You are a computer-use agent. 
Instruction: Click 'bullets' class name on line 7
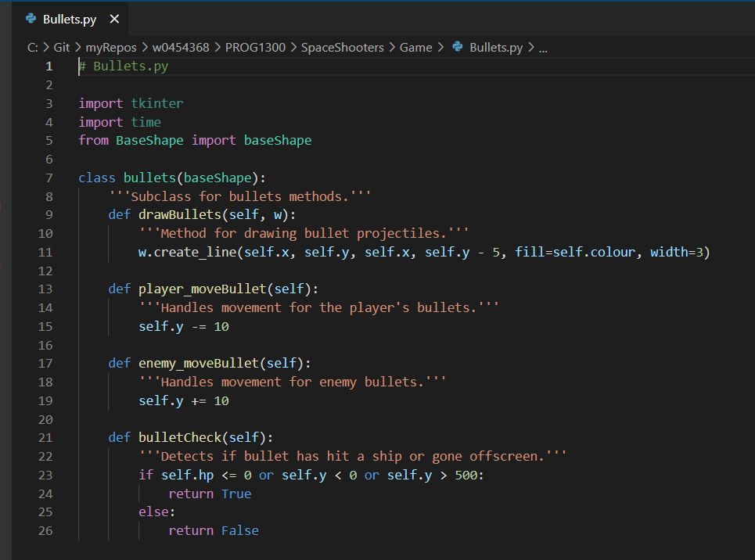[149, 178]
